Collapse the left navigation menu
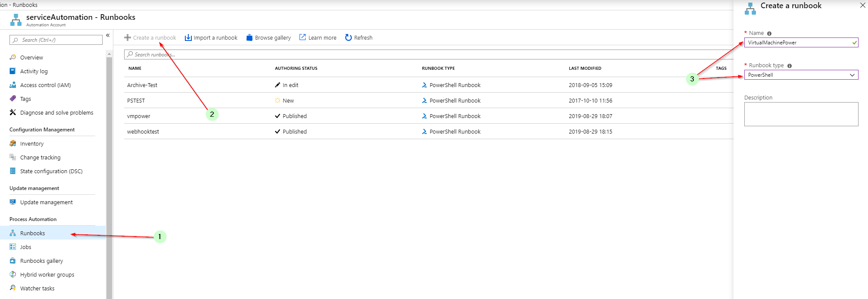 click(x=108, y=35)
